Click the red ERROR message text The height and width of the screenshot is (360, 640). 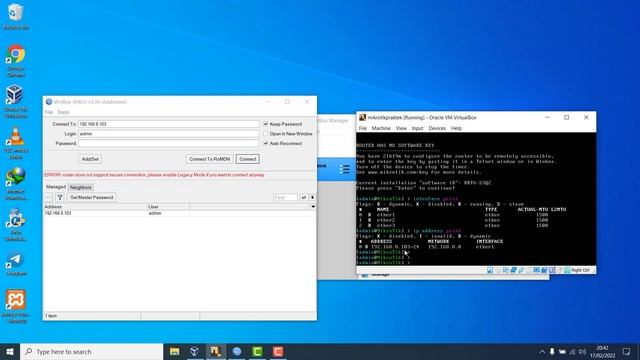(154, 175)
